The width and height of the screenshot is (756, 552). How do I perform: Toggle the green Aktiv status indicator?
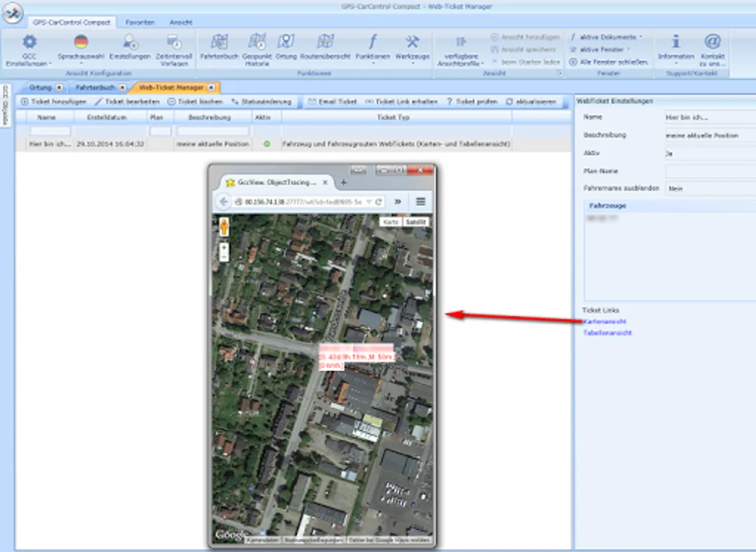(266, 144)
